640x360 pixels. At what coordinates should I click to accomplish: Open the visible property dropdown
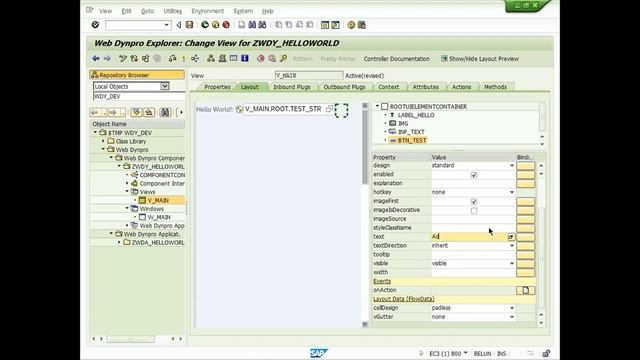coord(511,264)
